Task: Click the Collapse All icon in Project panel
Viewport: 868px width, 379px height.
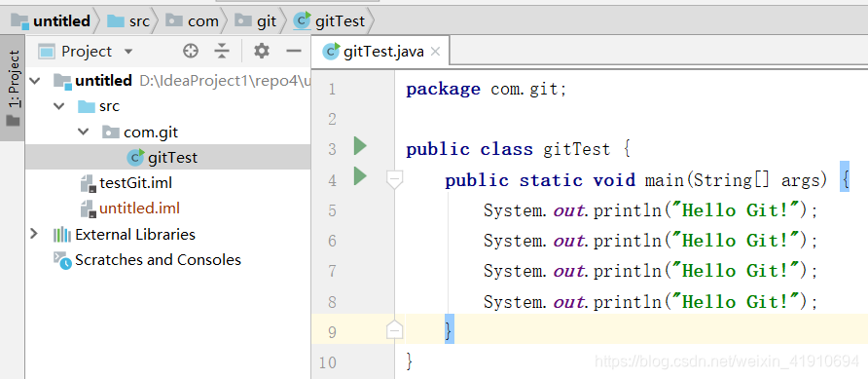Action: [222, 51]
